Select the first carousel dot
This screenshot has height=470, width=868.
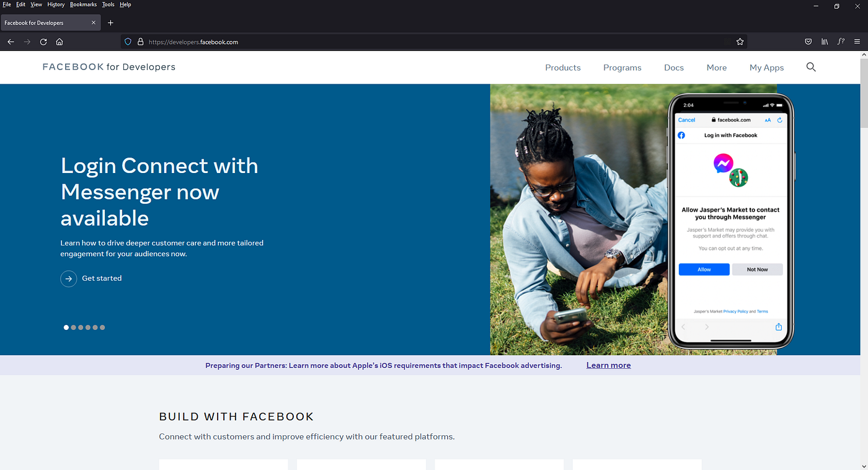(x=66, y=327)
